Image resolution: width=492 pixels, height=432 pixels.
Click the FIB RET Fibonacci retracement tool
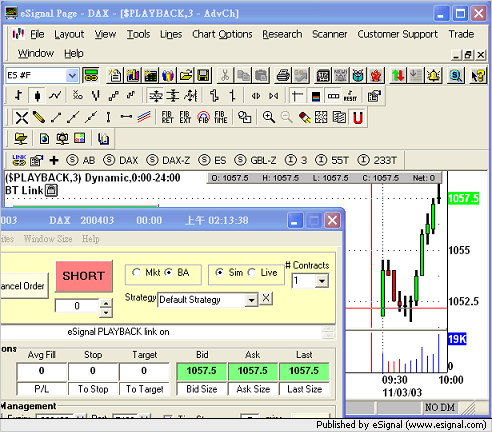coord(167,117)
